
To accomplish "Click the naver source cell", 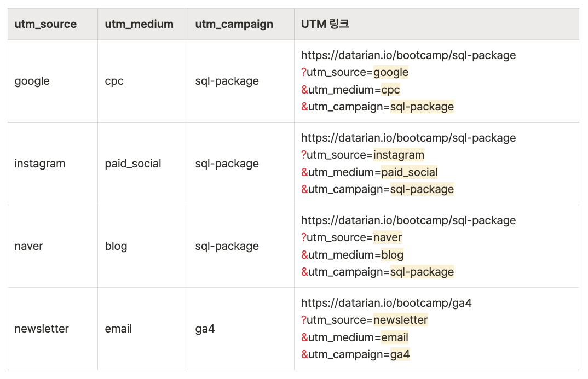I will pos(28,246).
